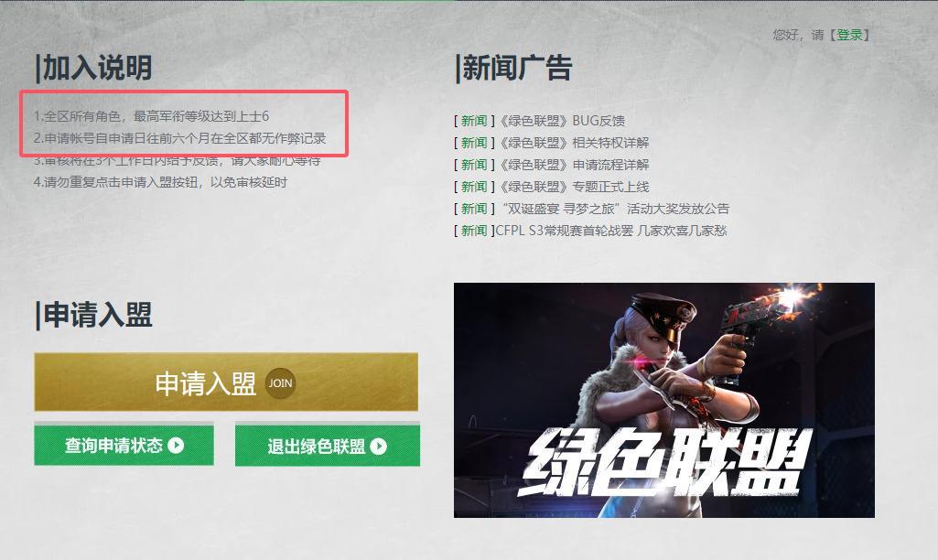Click the round JOIN badge icon
The height and width of the screenshot is (560, 938).
pos(281,382)
